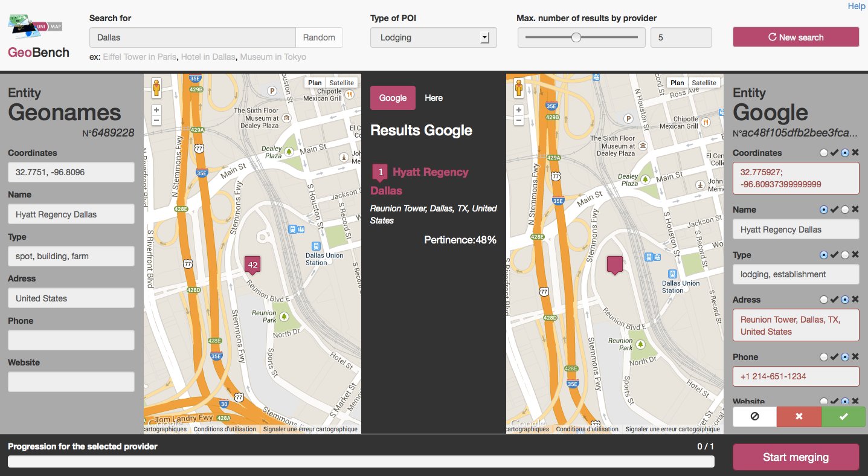Click the max results slider handle

576,37
